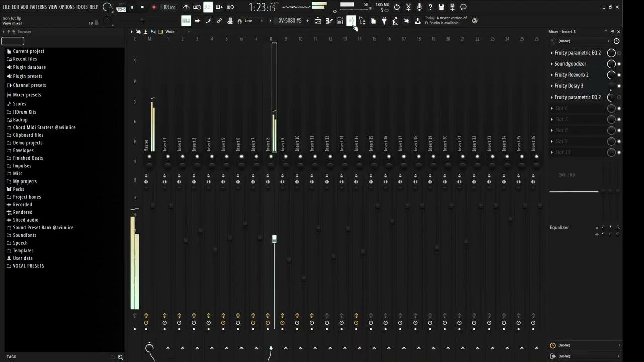
Task: Click the newer version available notice
Action: click(x=446, y=20)
